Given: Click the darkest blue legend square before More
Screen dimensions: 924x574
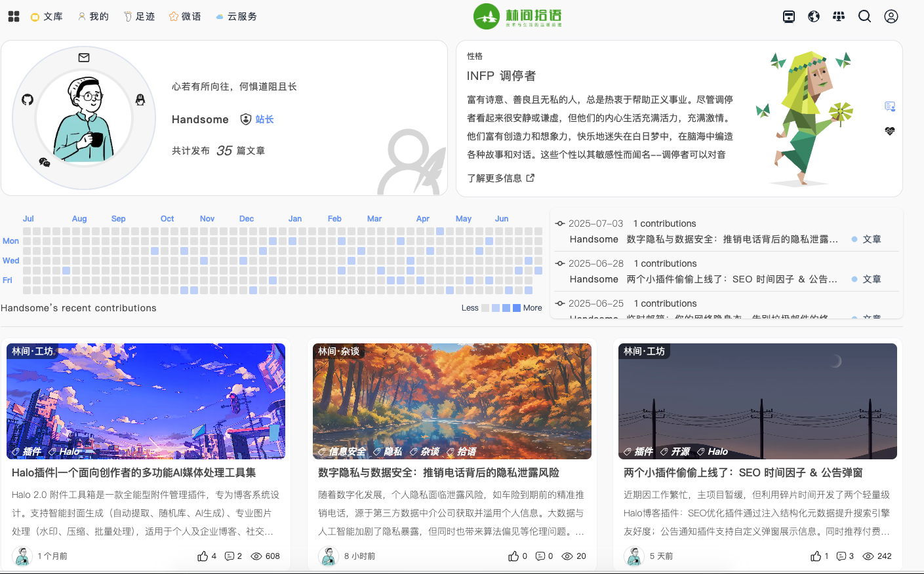Looking at the screenshot, I should coord(517,308).
